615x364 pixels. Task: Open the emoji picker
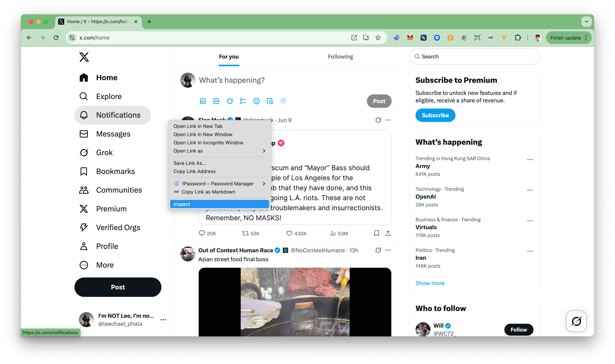[x=256, y=101]
